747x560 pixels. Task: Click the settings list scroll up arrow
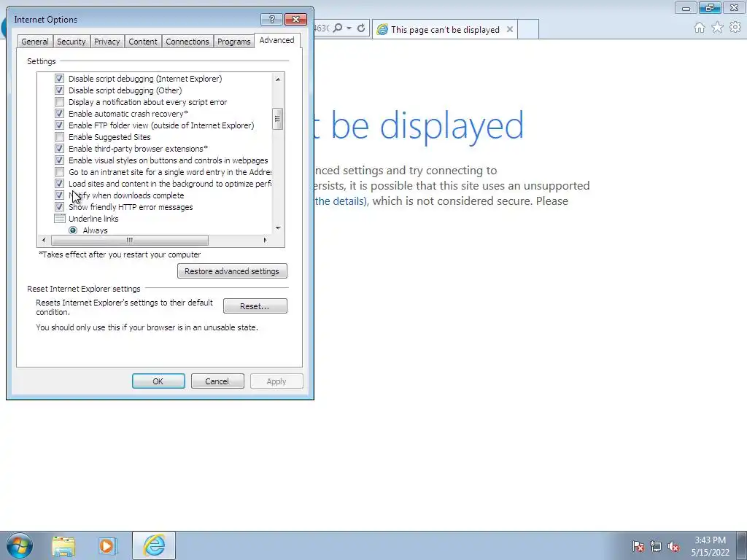[278, 79]
